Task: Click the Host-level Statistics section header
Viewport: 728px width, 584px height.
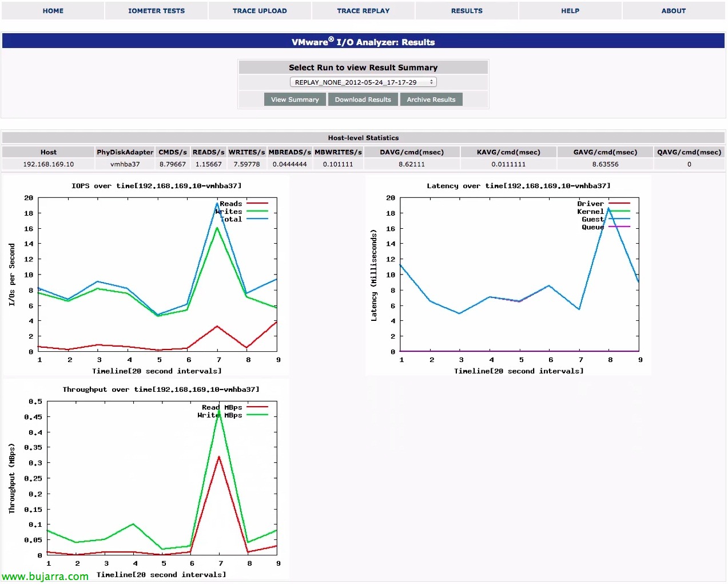Action: coord(363,138)
